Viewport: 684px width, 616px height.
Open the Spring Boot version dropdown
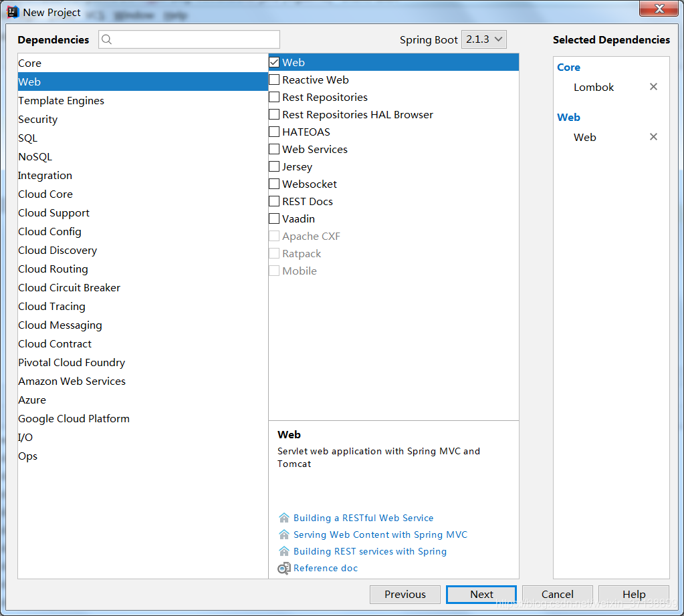click(x=484, y=39)
